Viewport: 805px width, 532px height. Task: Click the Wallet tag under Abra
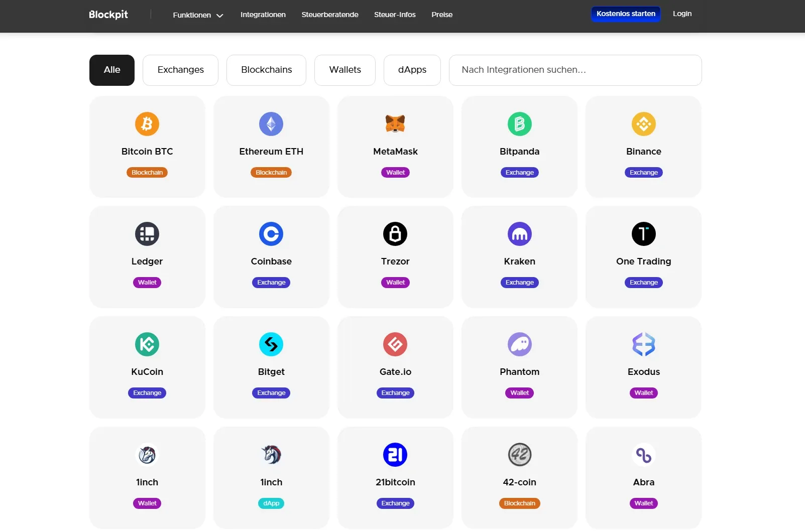pyautogui.click(x=644, y=503)
